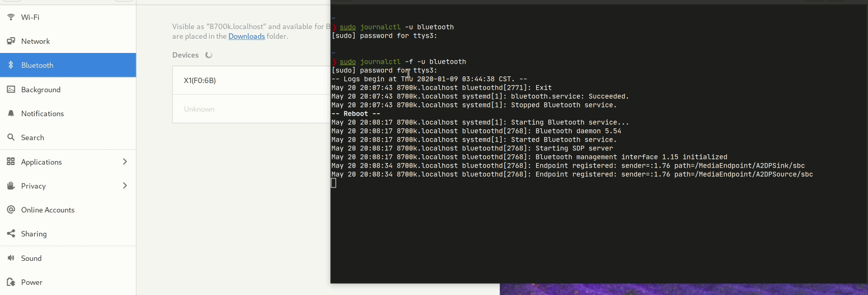This screenshot has height=295, width=868.
Task: Click 'sudo journalctl -f -u bluetooth' command
Action: [403, 62]
